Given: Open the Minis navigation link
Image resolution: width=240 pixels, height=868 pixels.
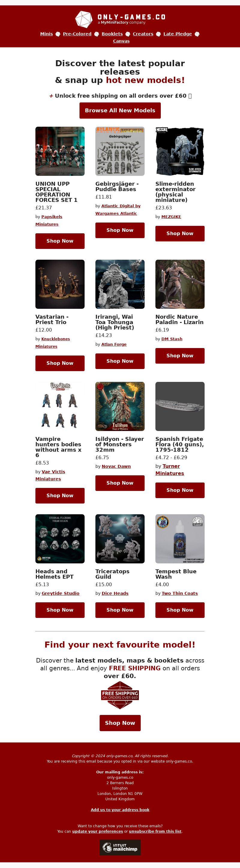Looking at the screenshot, I should coord(46,34).
